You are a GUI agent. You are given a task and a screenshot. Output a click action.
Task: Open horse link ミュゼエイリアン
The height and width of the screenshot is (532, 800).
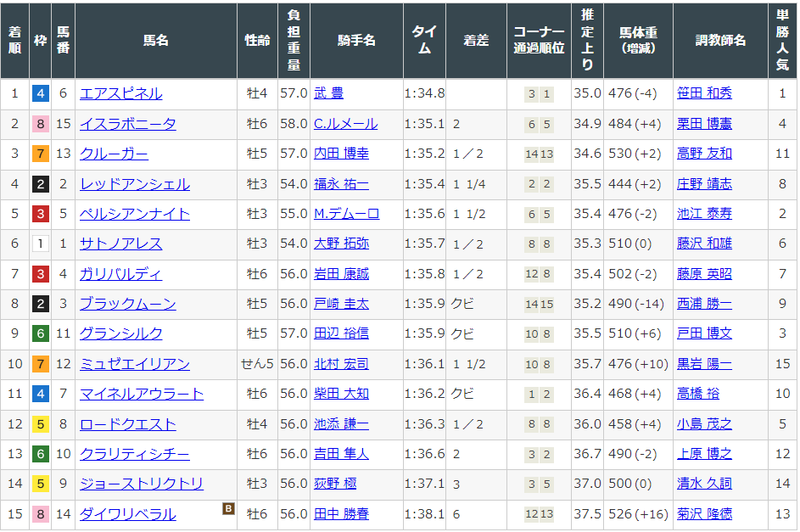[x=135, y=364]
